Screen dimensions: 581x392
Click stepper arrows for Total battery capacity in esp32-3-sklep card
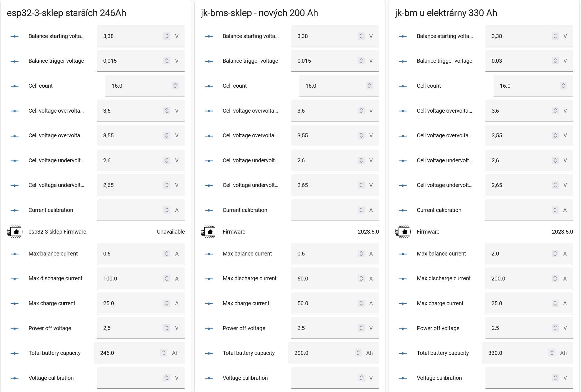pyautogui.click(x=164, y=353)
